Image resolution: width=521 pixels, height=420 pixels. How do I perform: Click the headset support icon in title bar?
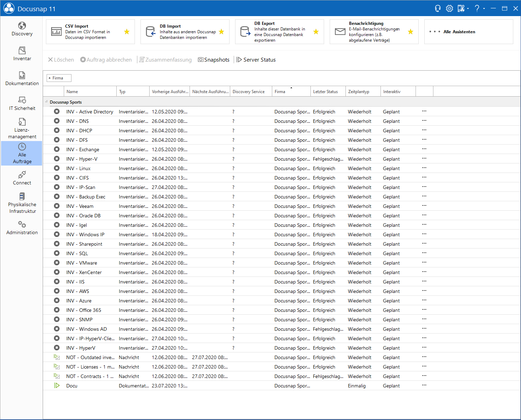[x=438, y=8]
